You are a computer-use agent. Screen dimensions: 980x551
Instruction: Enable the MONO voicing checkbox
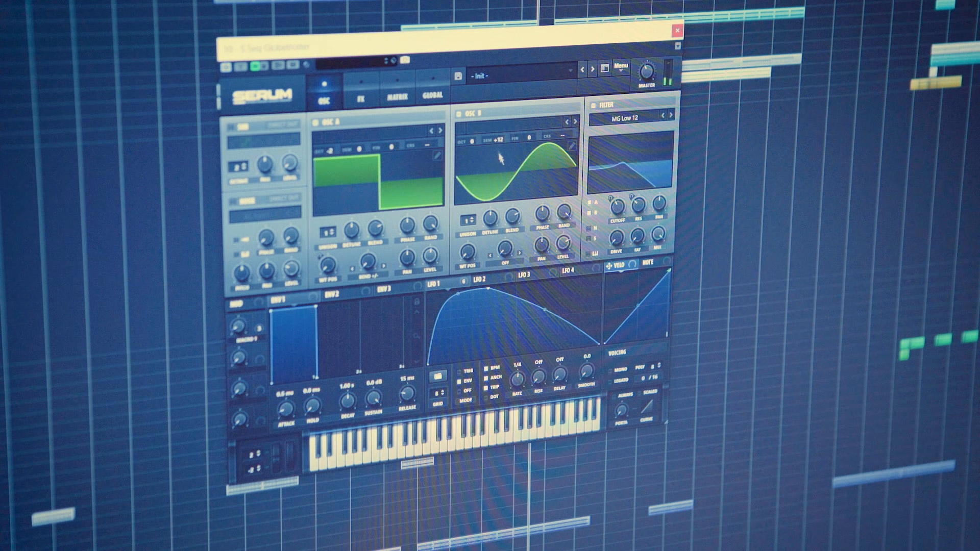click(x=610, y=370)
